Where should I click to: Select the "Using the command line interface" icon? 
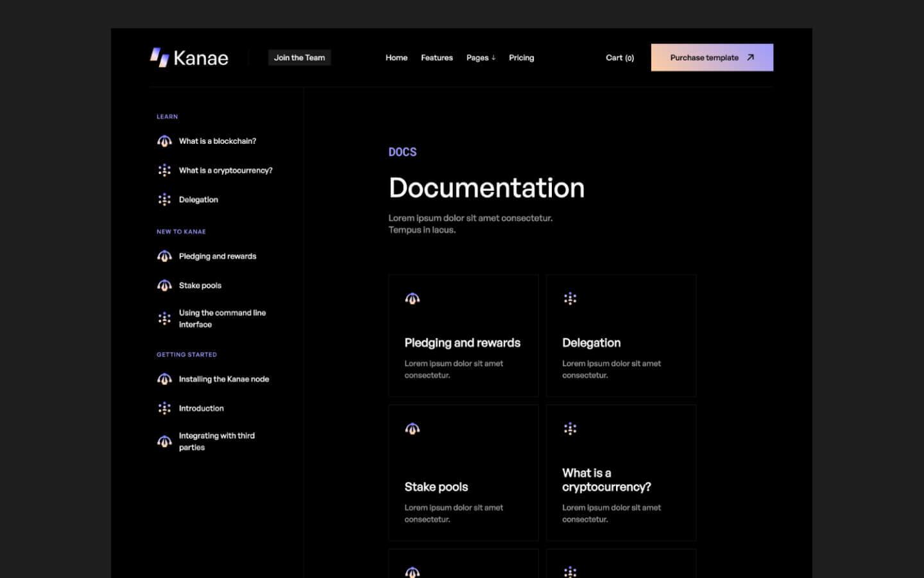point(165,319)
